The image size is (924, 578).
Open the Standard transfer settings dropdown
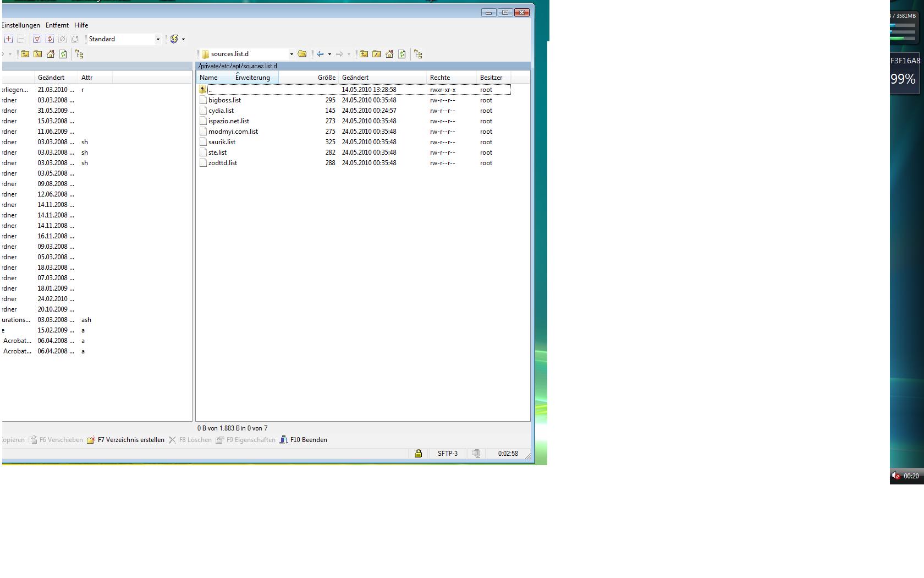point(158,39)
